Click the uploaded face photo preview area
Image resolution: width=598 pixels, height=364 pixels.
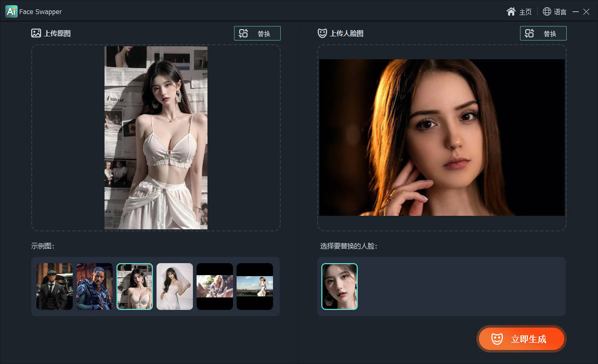441,137
